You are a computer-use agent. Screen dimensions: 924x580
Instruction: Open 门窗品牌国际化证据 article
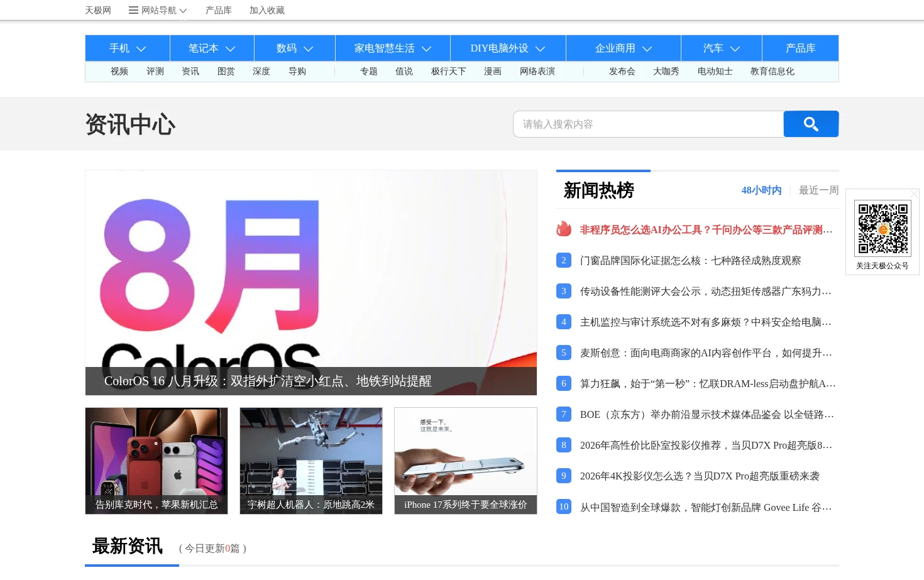pyautogui.click(x=691, y=261)
